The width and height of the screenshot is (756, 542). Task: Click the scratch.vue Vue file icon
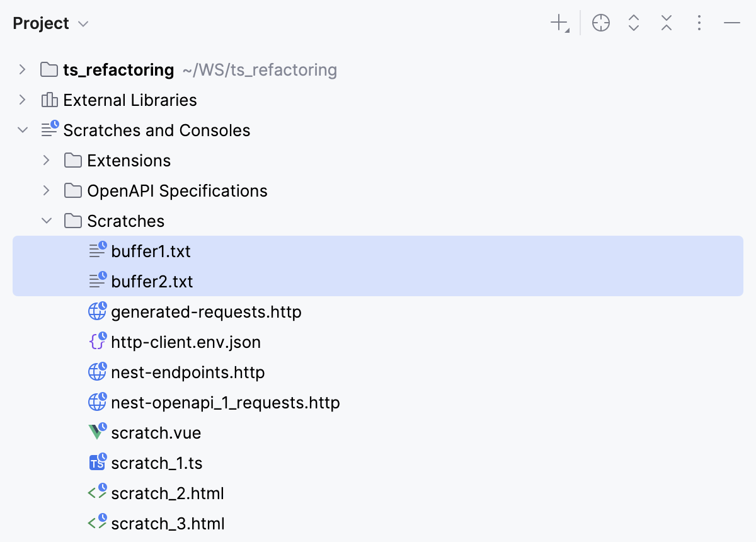(x=97, y=432)
